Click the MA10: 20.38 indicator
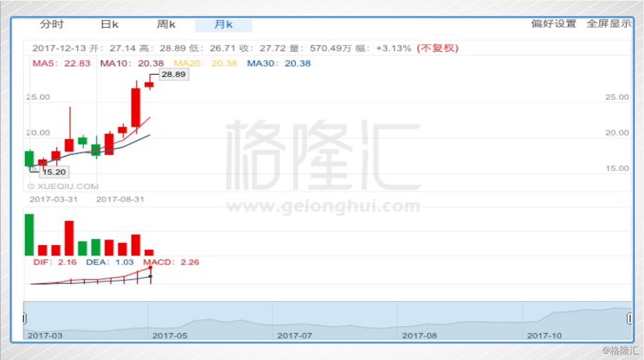Screen dimensions: 644x360 coord(132,64)
